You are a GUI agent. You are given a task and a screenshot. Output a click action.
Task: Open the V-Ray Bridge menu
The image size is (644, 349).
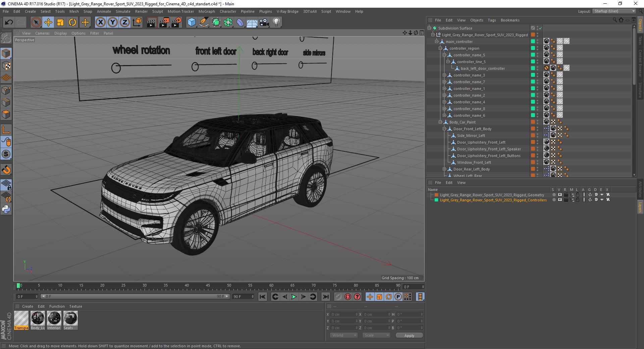point(287,11)
